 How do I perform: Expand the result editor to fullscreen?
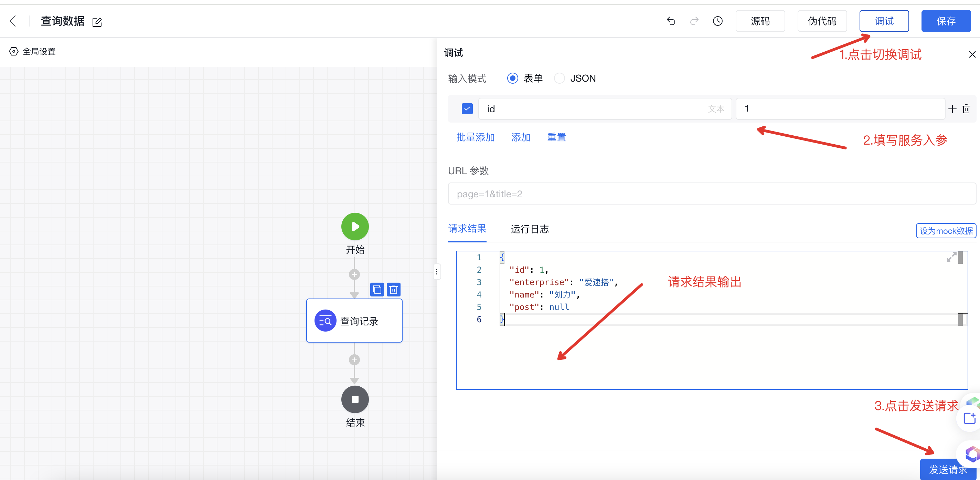click(951, 257)
